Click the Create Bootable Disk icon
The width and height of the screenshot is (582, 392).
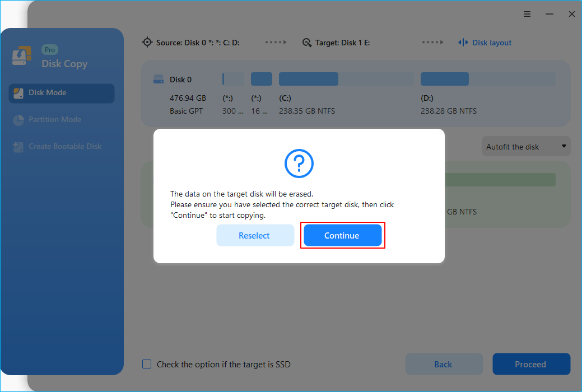(x=18, y=147)
